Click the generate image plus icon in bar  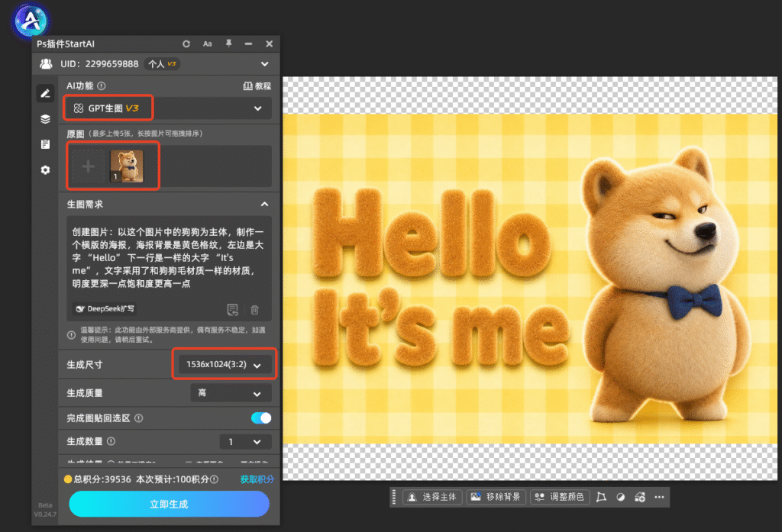point(640,497)
